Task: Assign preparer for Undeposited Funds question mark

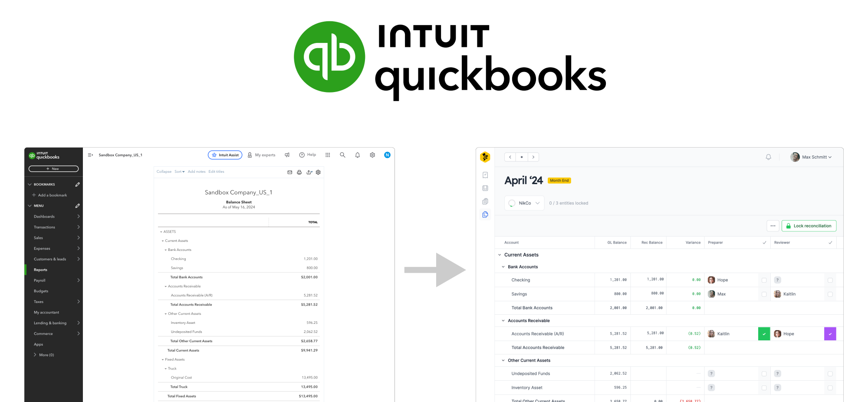Action: click(x=711, y=374)
